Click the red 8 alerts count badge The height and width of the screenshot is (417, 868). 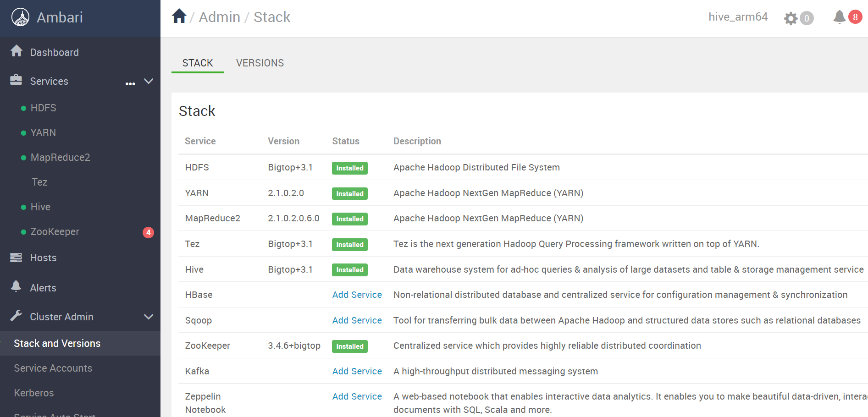[x=855, y=17]
